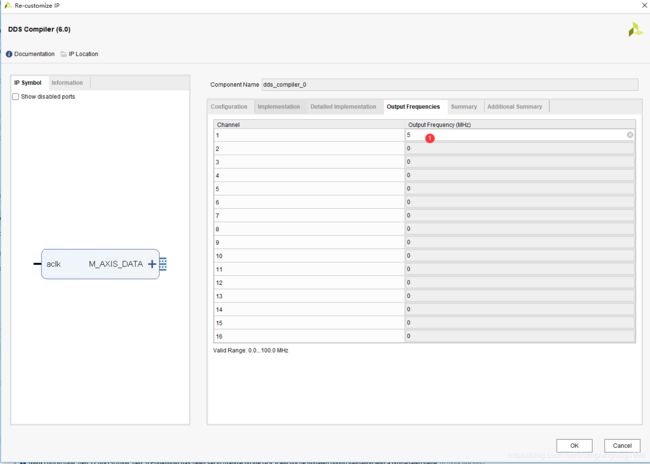The width and height of the screenshot is (650, 464).
Task: Click the IP Location folder icon
Action: click(63, 54)
